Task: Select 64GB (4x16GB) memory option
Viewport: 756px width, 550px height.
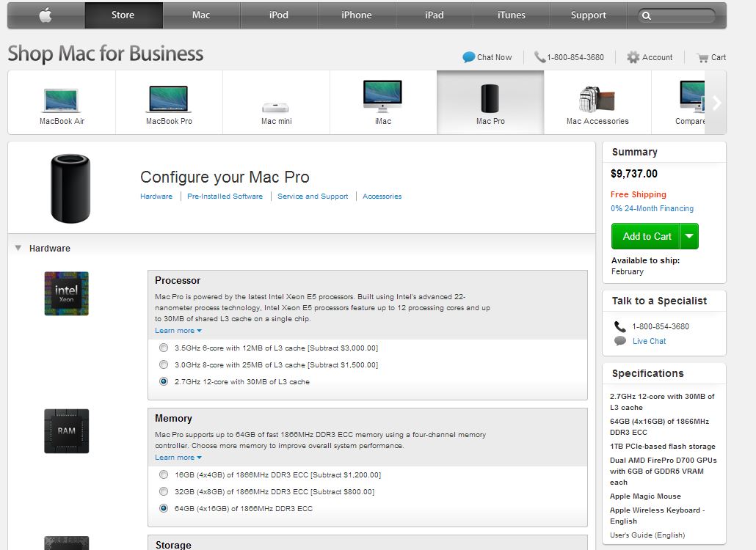Action: pyautogui.click(x=164, y=509)
